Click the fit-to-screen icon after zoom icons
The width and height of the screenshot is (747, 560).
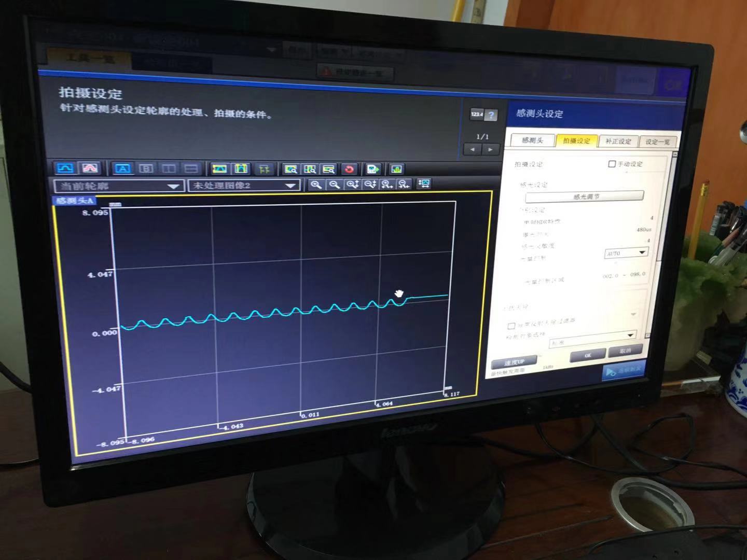coord(424,184)
